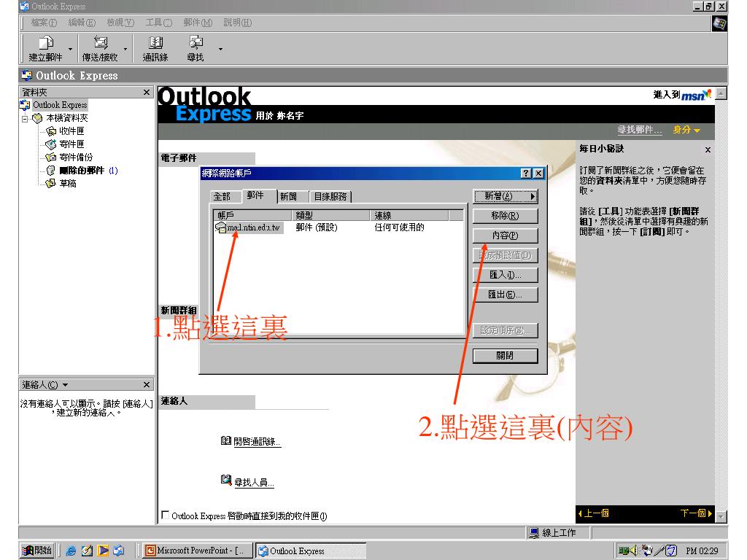Image resolution: width=747 pixels, height=560 pixels.
Task: Close the Contacts (連絡人) pane
Action: (147, 384)
